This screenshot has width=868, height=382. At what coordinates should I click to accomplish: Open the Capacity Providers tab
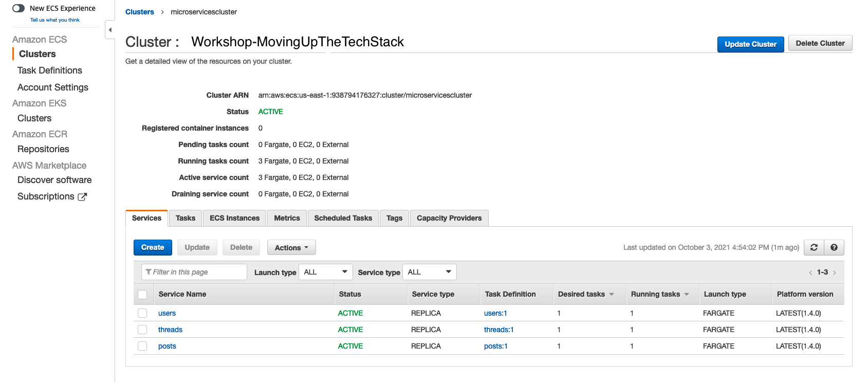(x=449, y=218)
